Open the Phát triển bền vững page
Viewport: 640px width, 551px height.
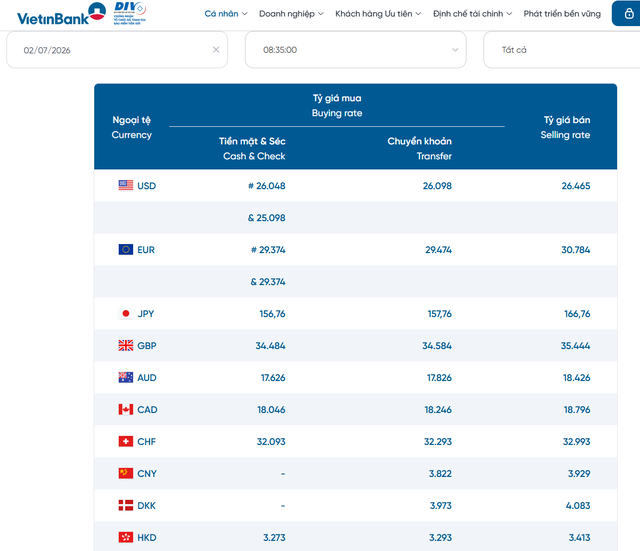562,13
